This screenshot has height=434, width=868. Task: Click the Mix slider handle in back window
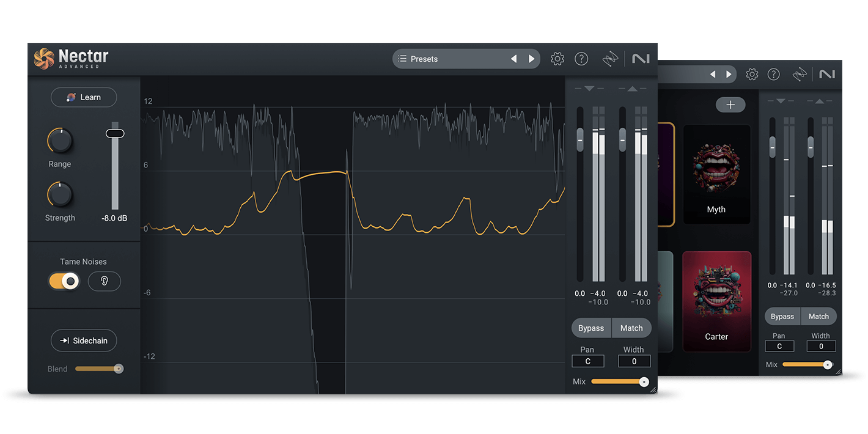point(828,364)
